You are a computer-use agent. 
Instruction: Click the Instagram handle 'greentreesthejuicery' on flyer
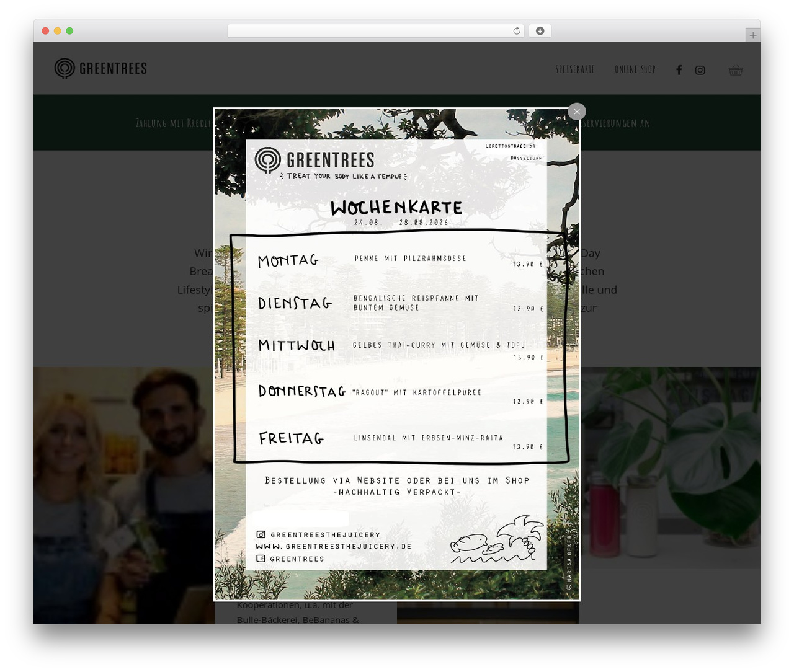click(x=325, y=534)
